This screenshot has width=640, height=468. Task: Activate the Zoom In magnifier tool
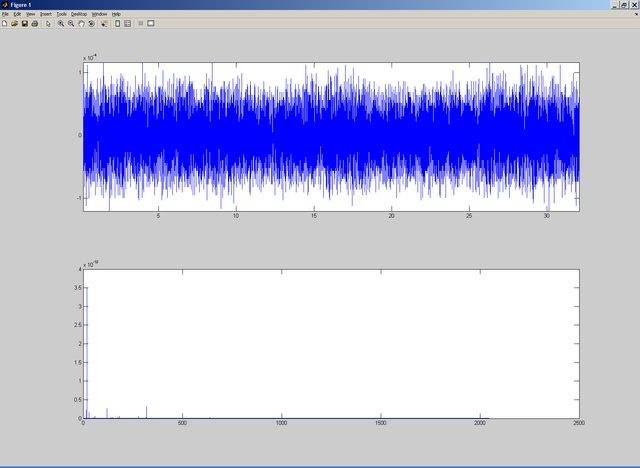coord(60,23)
